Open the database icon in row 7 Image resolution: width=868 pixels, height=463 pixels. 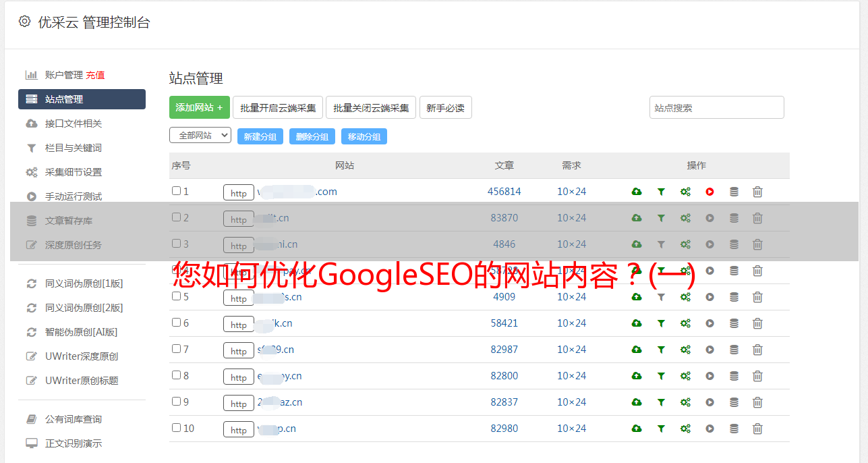coord(734,350)
